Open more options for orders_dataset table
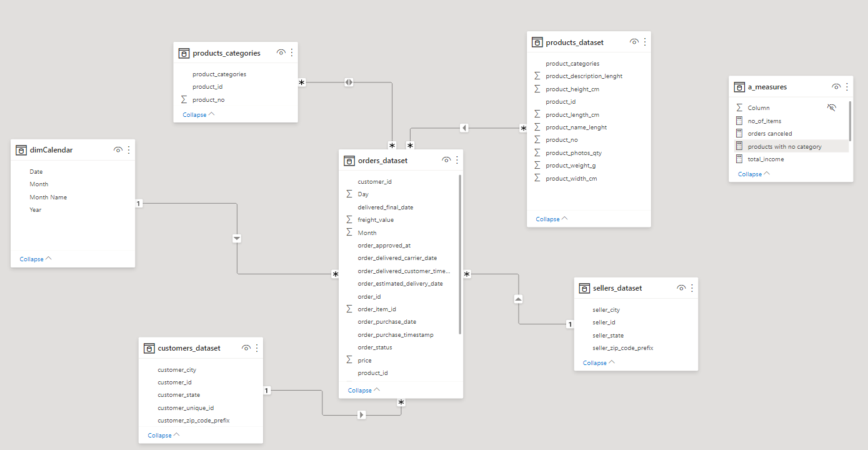 pyautogui.click(x=457, y=160)
